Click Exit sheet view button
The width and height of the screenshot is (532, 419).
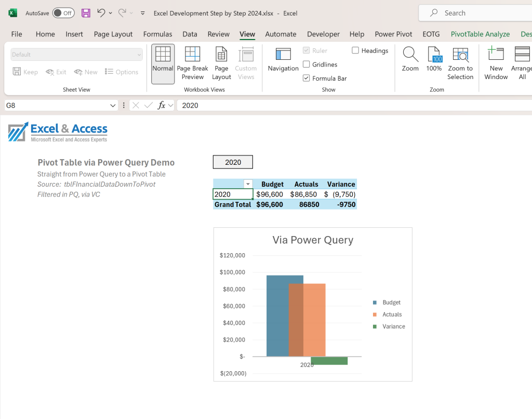click(x=56, y=72)
